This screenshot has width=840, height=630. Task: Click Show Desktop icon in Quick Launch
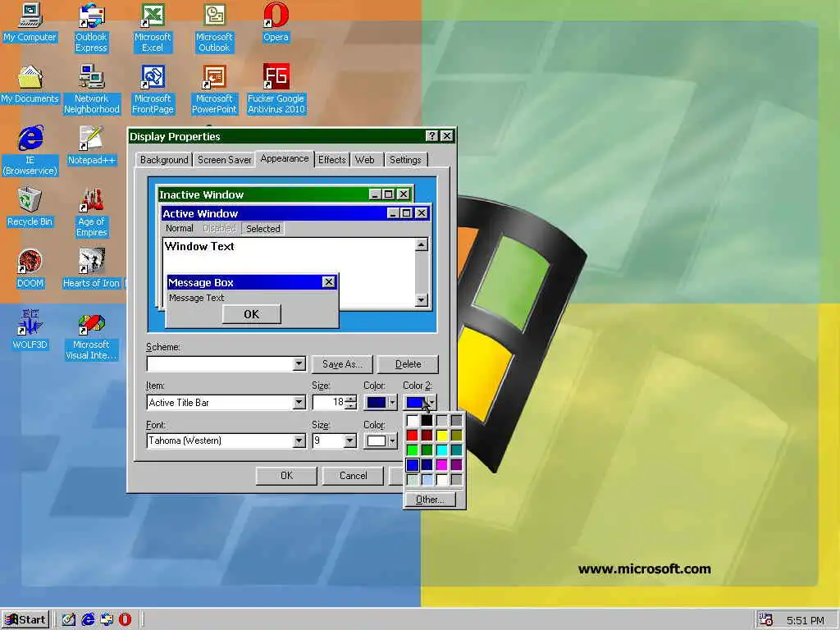point(69,620)
